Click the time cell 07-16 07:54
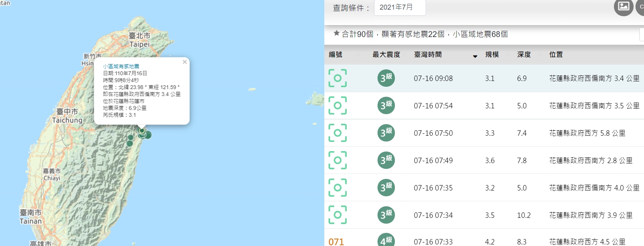This screenshot has width=644, height=246. (x=433, y=106)
